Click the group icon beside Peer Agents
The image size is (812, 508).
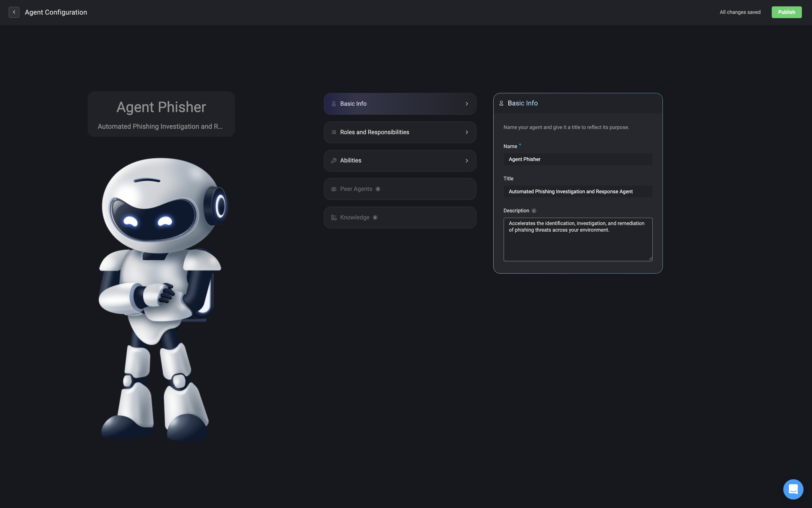[334, 189]
